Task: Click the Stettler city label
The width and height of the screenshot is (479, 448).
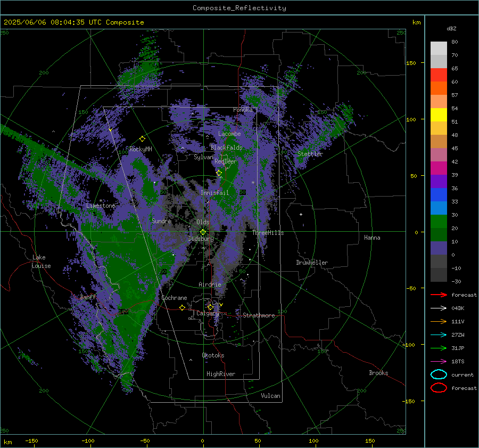Action: (310, 154)
